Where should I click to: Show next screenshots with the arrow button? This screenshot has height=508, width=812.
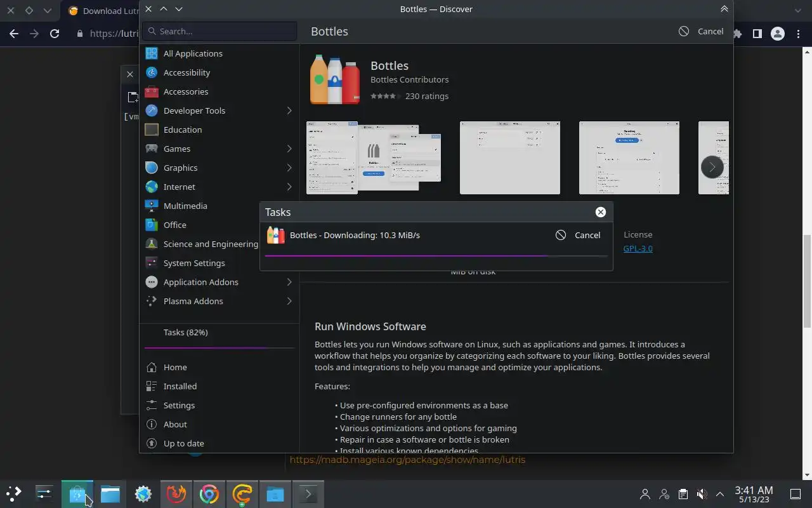(712, 167)
